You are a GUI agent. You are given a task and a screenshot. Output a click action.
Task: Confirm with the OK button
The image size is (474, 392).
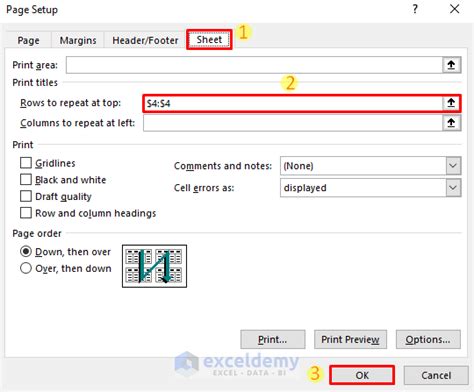point(362,375)
